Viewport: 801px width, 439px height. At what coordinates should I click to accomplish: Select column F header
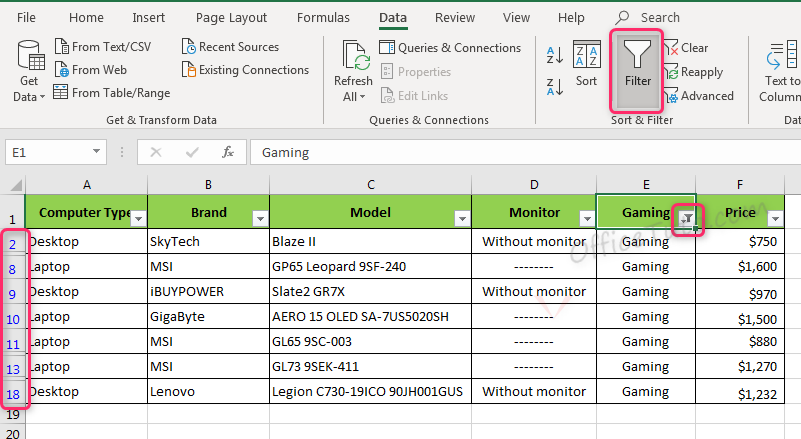(x=740, y=184)
